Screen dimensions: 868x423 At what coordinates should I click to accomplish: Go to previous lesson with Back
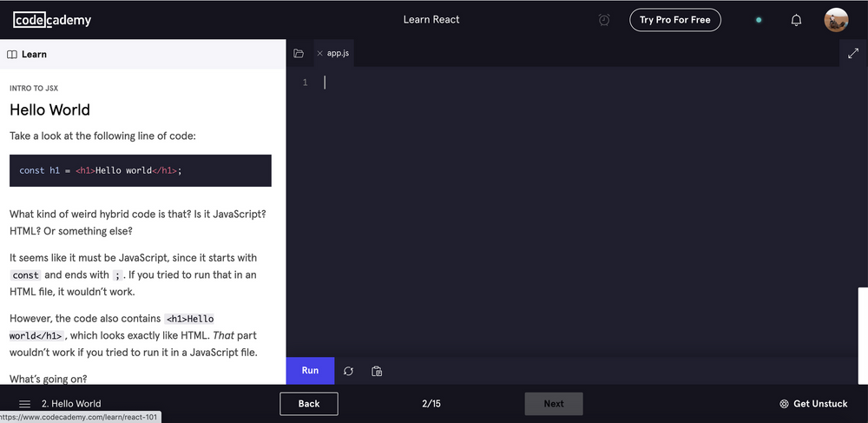click(x=309, y=404)
